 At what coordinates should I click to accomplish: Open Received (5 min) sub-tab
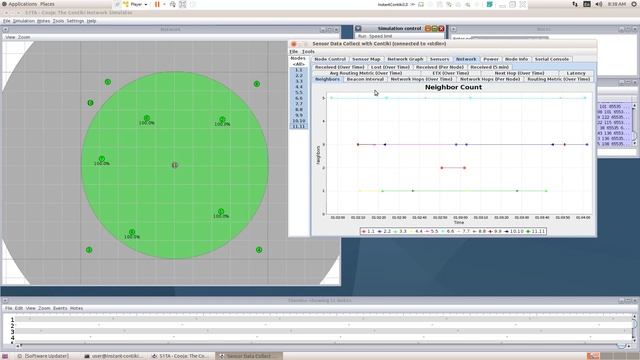pos(489,67)
